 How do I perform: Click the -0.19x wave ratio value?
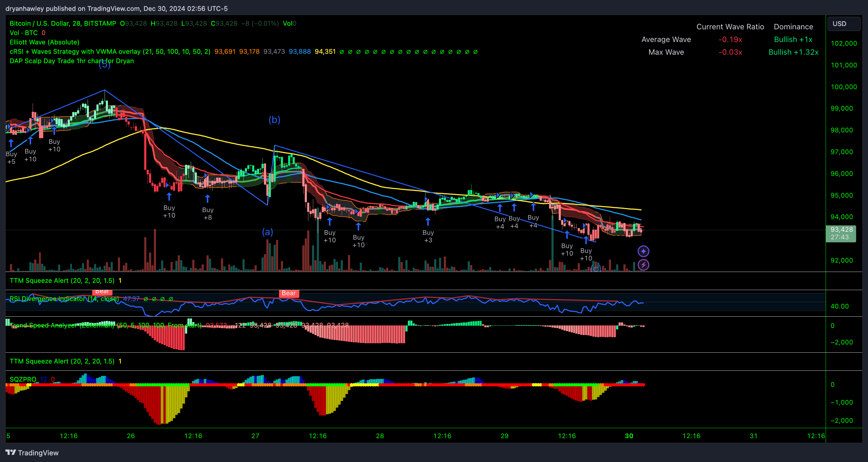730,39
